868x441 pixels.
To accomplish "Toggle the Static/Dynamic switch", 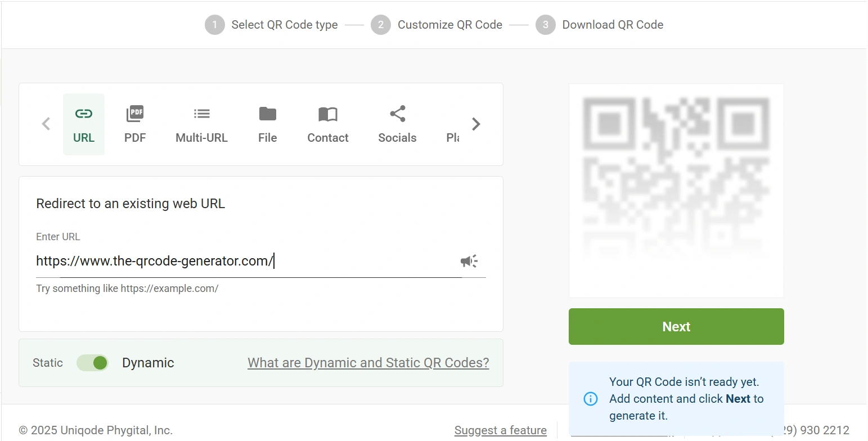I will [93, 363].
